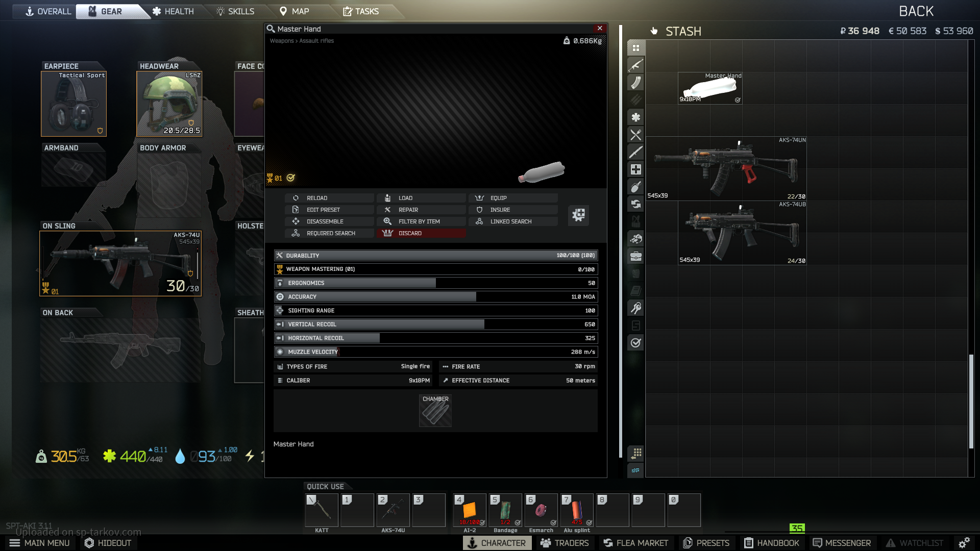980x551 pixels.
Task: Open the Required Search option
Action: pyautogui.click(x=331, y=233)
